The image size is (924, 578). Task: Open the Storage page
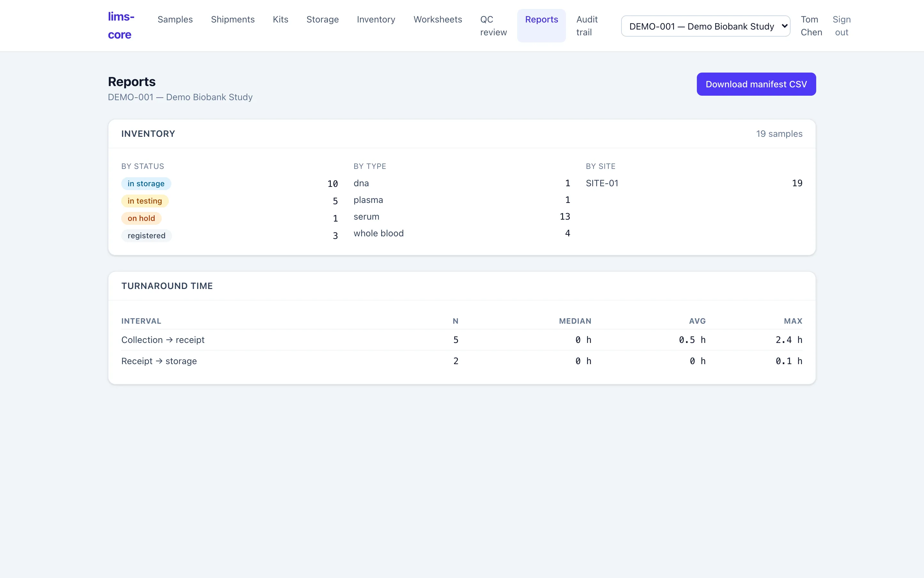tap(322, 20)
